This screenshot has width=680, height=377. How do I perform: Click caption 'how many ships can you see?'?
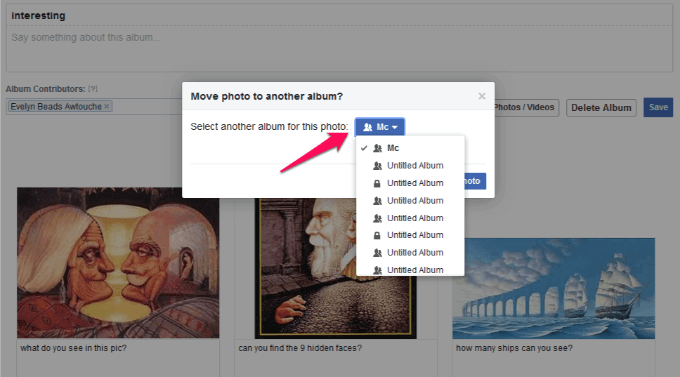pyautogui.click(x=514, y=348)
